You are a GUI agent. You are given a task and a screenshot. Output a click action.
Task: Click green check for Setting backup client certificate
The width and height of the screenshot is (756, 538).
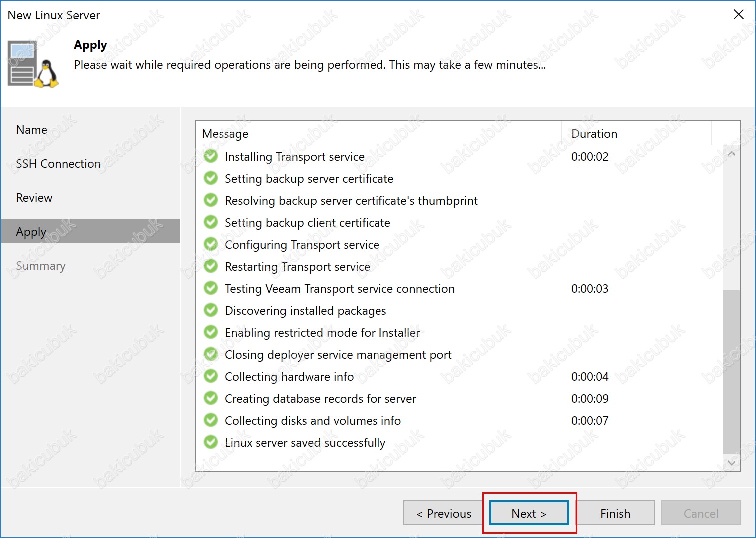click(211, 222)
